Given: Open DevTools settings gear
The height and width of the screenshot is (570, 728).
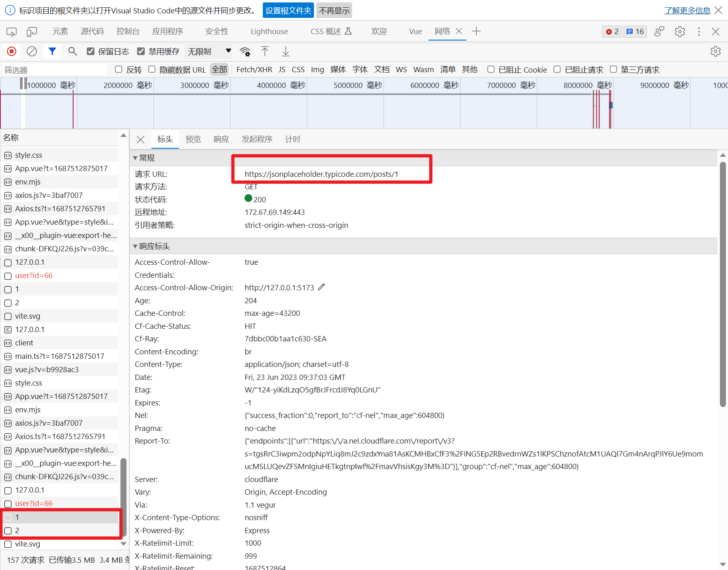Looking at the screenshot, I should (680, 32).
